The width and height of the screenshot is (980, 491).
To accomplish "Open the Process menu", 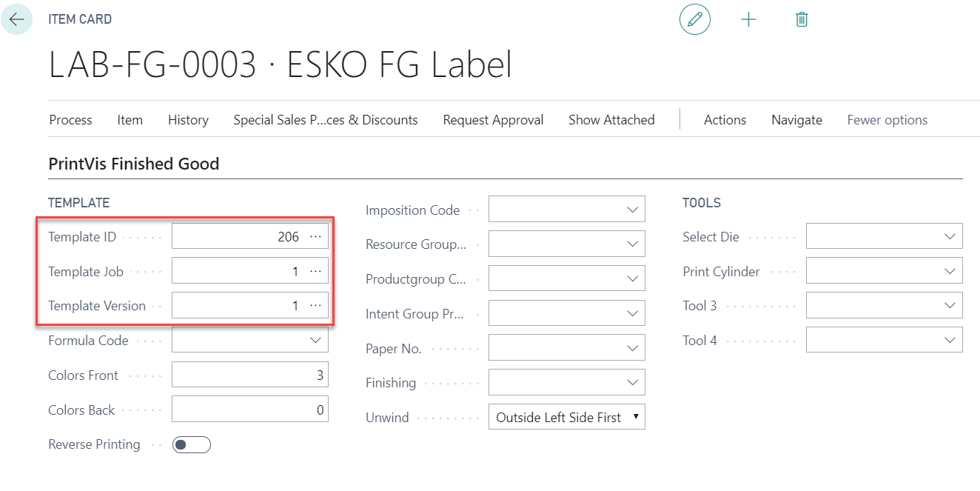I will pyautogui.click(x=70, y=120).
